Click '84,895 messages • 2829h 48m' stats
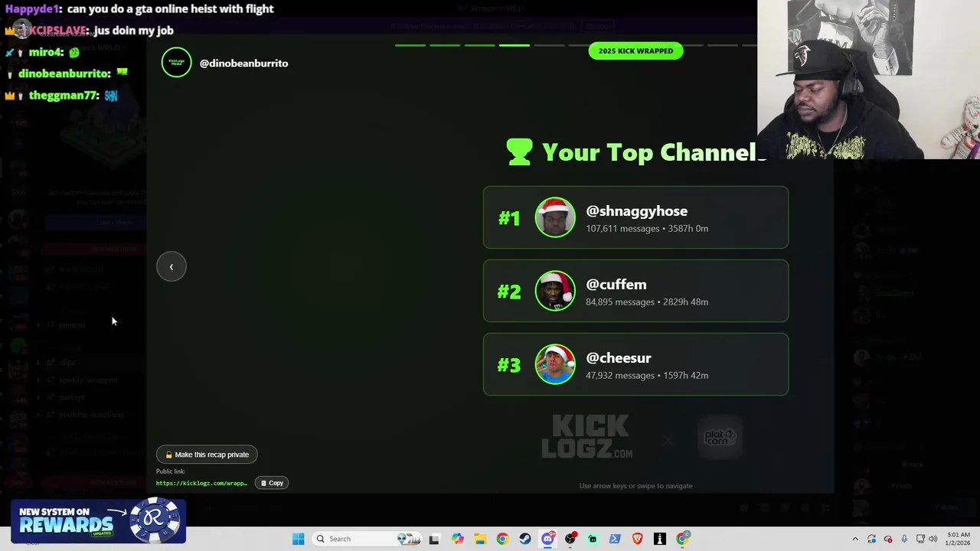 point(647,302)
